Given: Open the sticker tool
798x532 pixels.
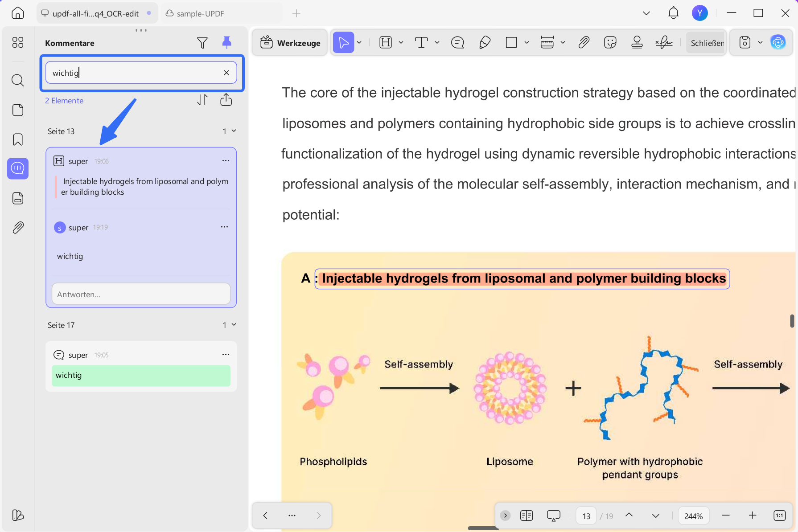Looking at the screenshot, I should (610, 43).
